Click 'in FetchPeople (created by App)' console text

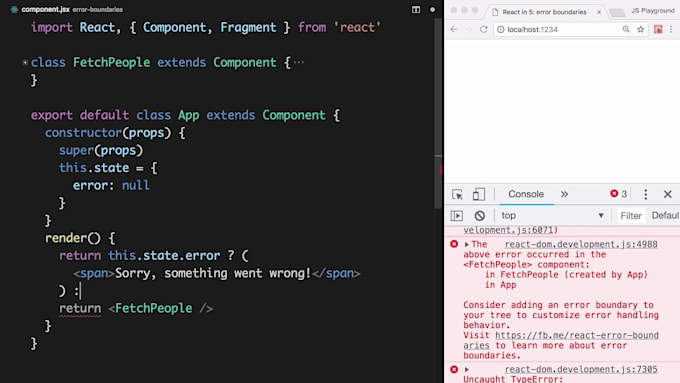566,275
